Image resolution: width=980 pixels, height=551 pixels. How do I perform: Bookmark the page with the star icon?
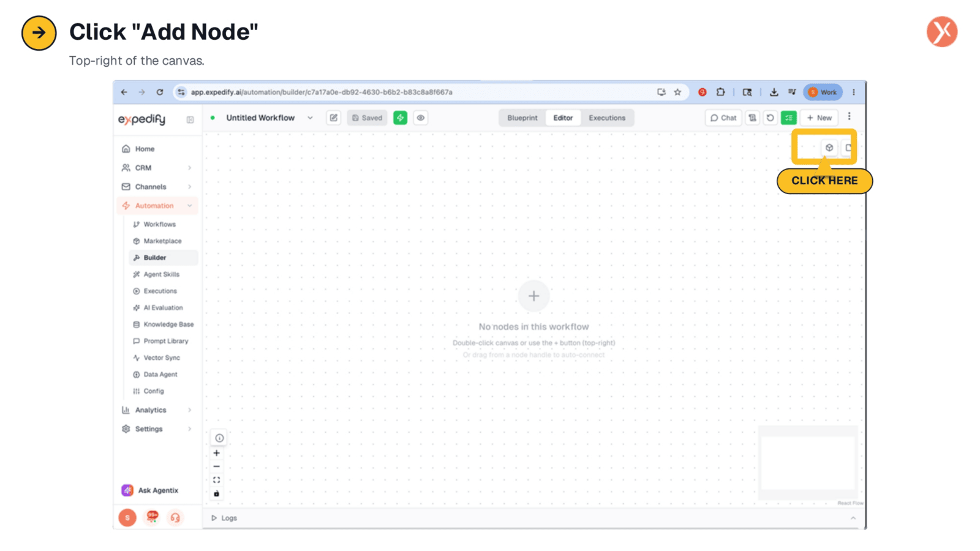[x=677, y=92]
